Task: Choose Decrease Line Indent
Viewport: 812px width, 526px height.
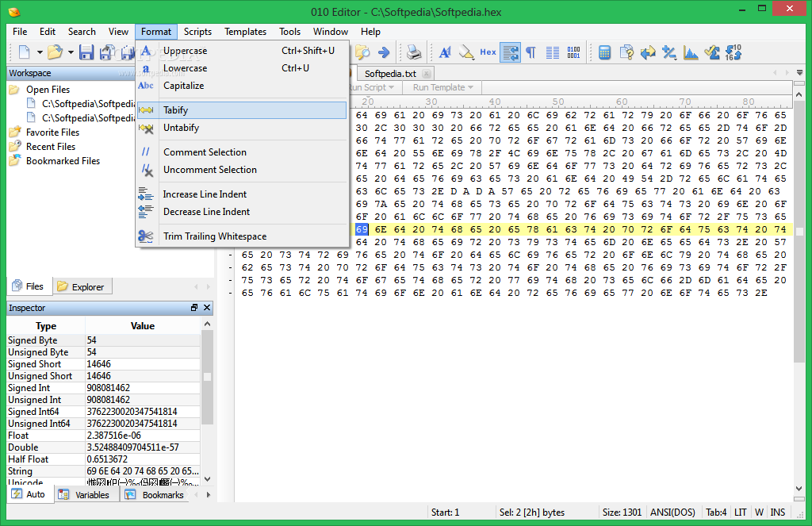Action: pos(243,212)
